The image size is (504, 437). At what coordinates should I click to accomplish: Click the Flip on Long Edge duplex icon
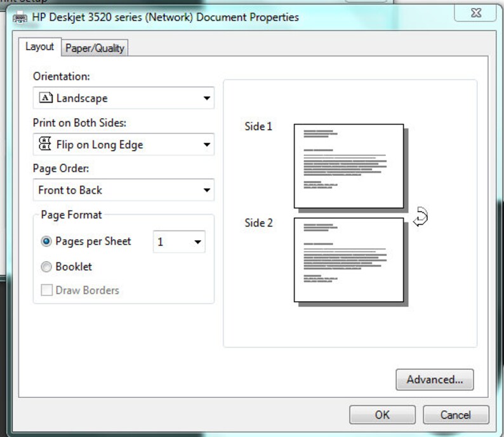click(45, 144)
